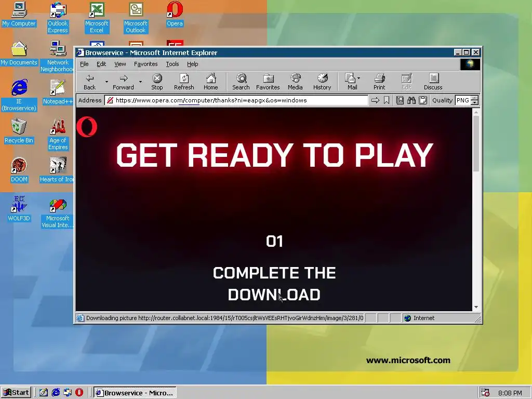Select the IE (Browservice) desktop icon
Screen dimensions: 532x399
tap(19, 96)
